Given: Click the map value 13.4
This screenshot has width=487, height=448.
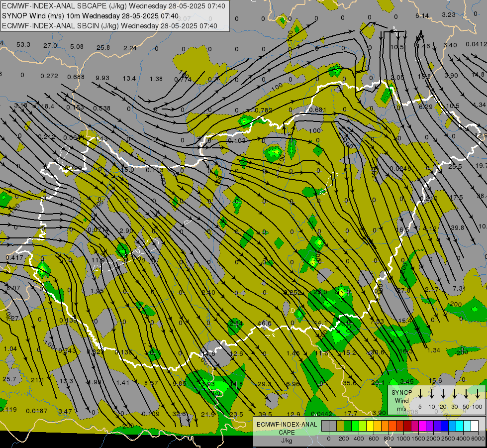Looking at the screenshot, I should tap(129, 78).
